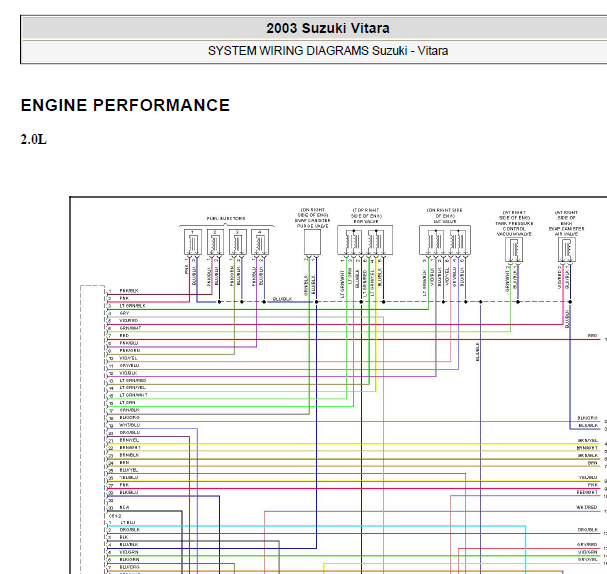
Task: Click pin 10 "VIO/YEL" wire label
Action: tap(128, 358)
